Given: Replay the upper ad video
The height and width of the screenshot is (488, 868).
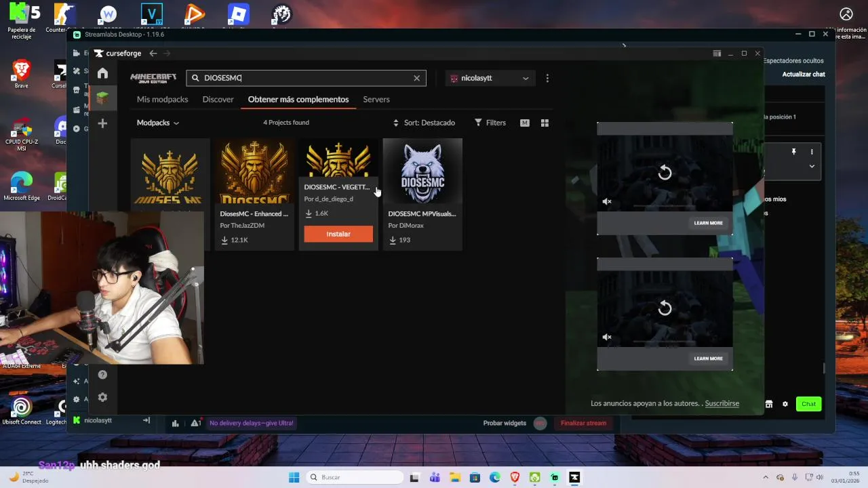Looking at the screenshot, I should click(x=665, y=173).
